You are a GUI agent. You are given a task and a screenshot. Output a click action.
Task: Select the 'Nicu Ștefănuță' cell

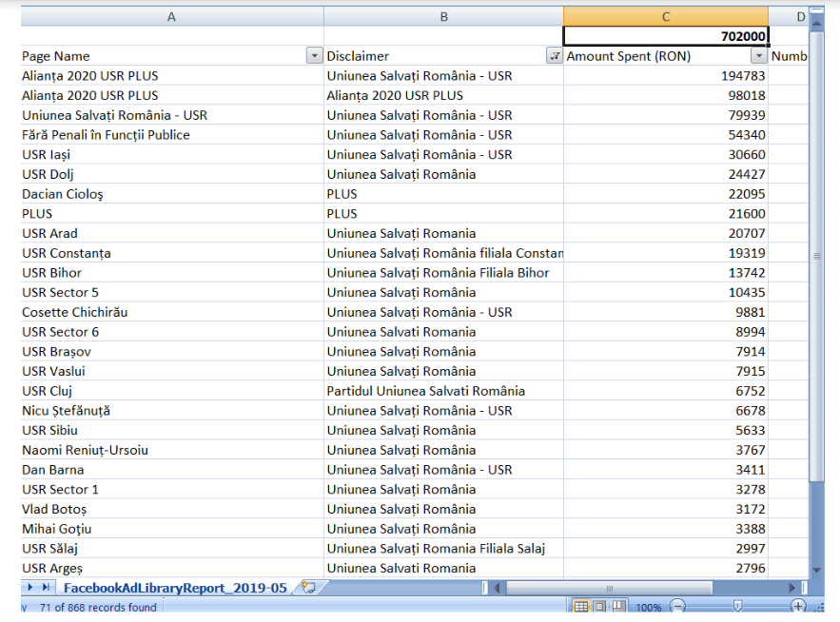(x=172, y=410)
